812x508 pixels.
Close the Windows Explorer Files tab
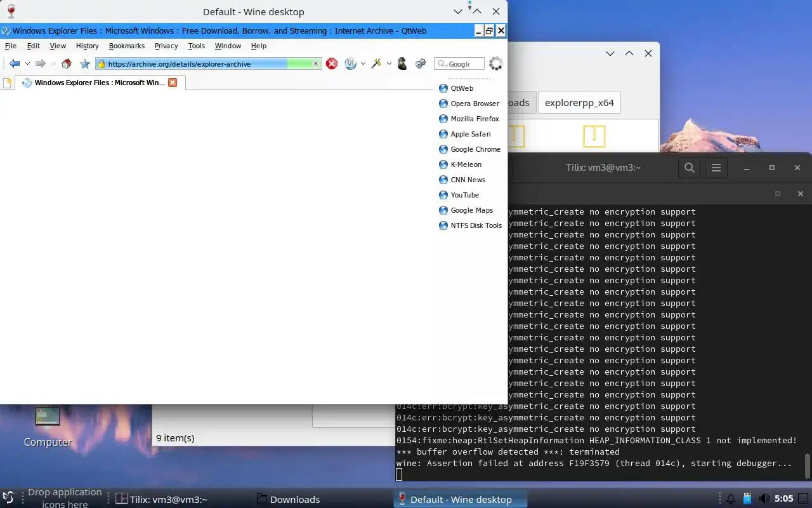pyautogui.click(x=173, y=83)
